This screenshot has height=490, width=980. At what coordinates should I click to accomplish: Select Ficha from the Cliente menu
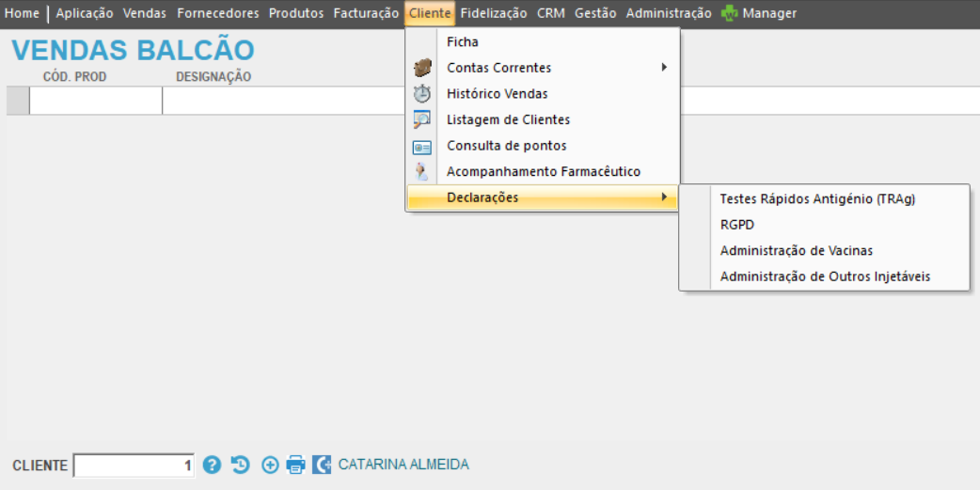tap(463, 42)
